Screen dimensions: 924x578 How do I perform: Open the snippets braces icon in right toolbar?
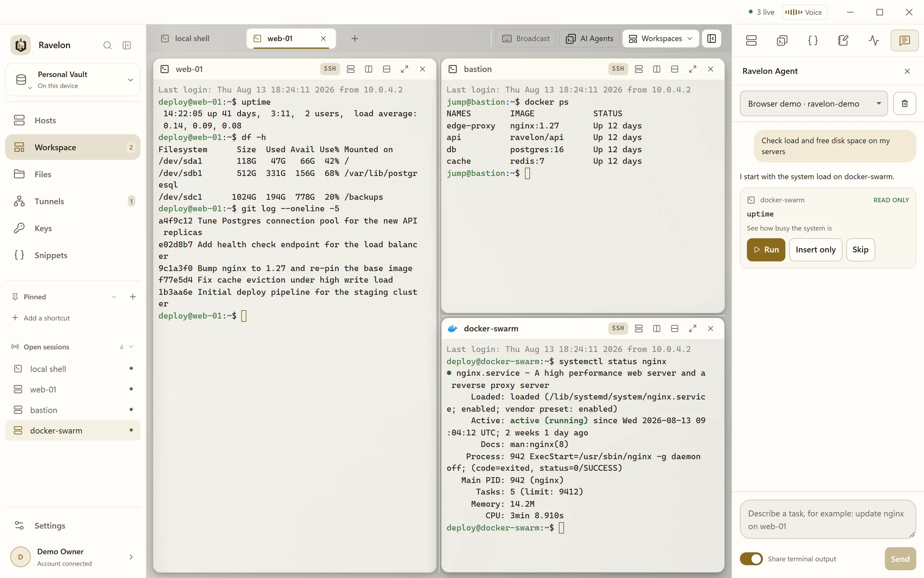tap(813, 40)
